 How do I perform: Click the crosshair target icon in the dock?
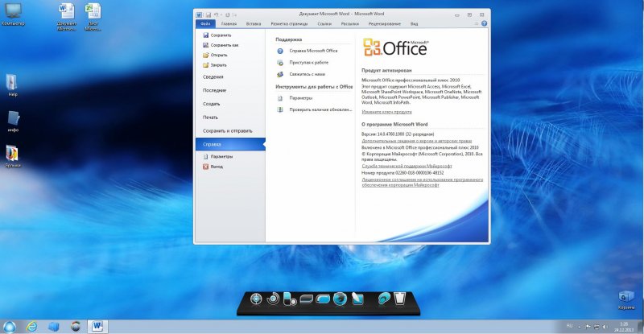tap(256, 299)
